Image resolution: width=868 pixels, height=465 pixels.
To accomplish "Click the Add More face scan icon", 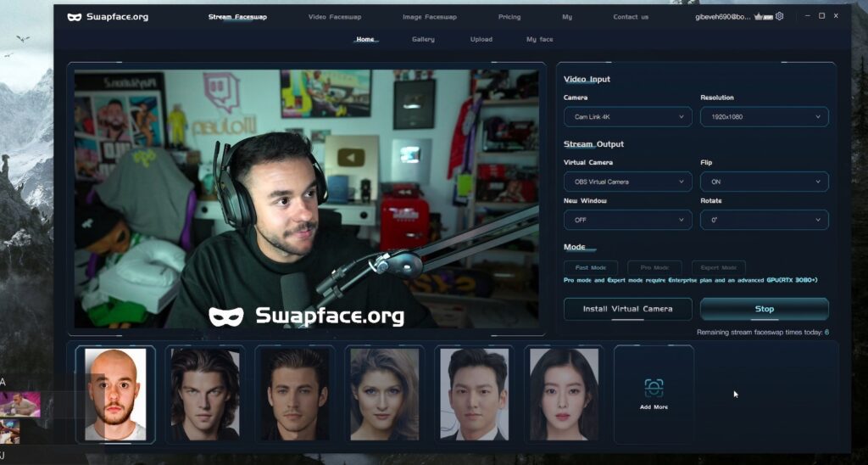I will tap(654, 388).
